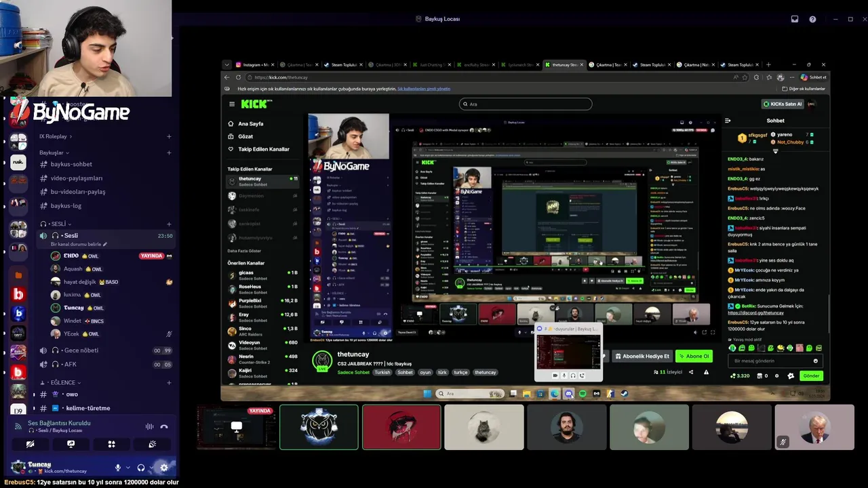Open the bu-videoları-paylaş channel
The height and width of the screenshot is (488, 868).
point(106,192)
